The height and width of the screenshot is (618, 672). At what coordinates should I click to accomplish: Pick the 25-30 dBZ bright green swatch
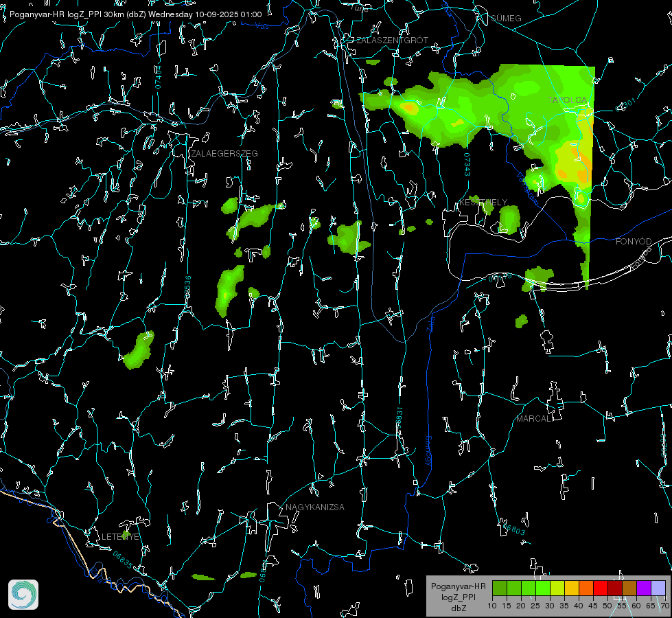(543, 588)
